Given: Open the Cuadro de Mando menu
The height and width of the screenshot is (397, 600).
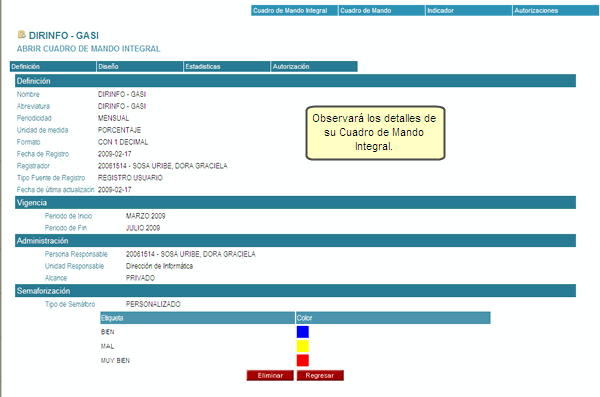Looking at the screenshot, I should coord(382,10).
